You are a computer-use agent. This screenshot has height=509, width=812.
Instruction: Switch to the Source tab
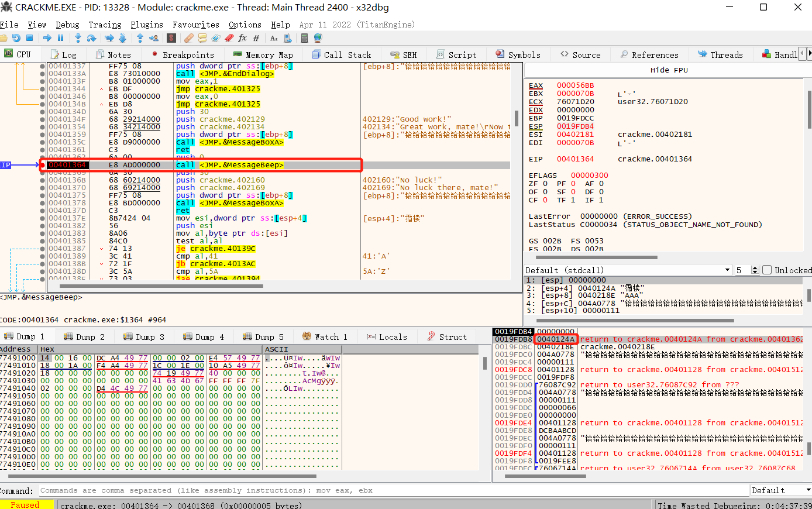(580, 54)
